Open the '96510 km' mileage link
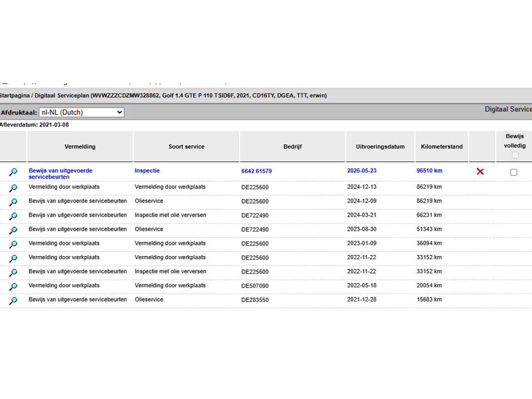 pos(429,170)
